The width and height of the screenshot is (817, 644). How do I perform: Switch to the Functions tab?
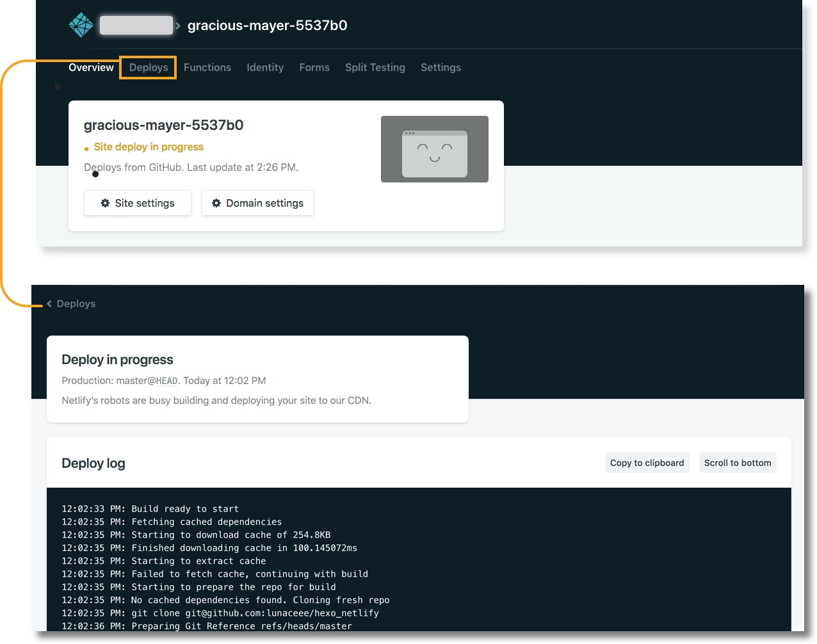(207, 67)
